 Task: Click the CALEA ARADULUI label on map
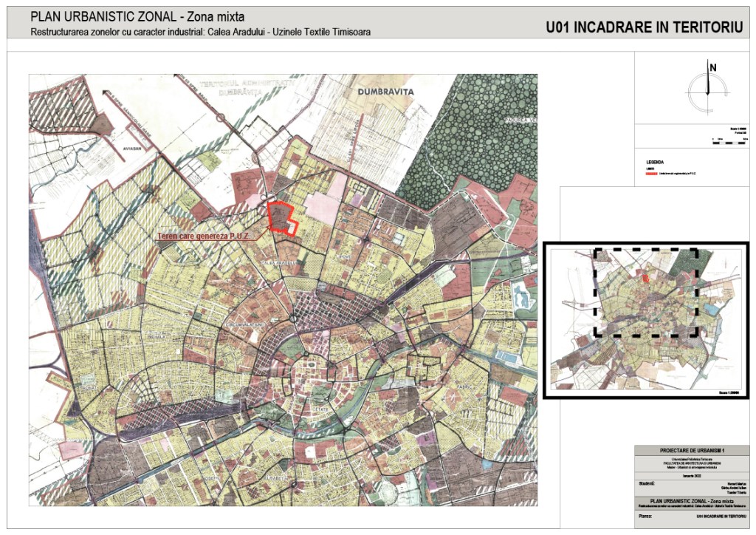(281, 264)
